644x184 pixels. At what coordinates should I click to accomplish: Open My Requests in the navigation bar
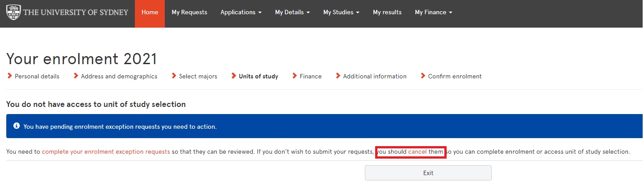pos(189,12)
